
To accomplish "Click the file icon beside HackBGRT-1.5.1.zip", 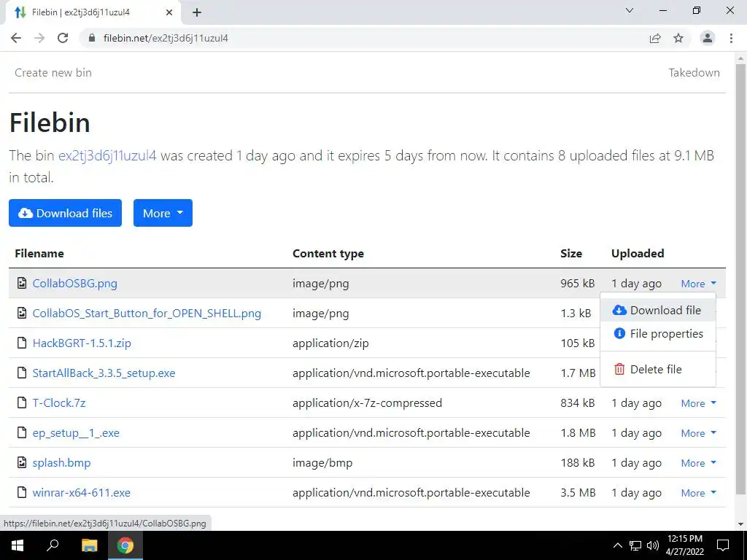I will click(21, 343).
